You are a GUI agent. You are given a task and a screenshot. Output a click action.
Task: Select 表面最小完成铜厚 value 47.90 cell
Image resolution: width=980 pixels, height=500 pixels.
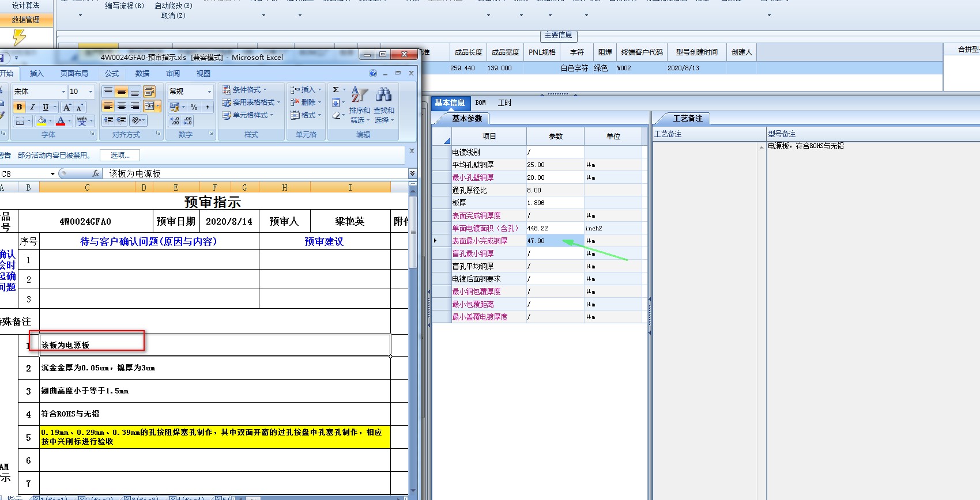555,241
